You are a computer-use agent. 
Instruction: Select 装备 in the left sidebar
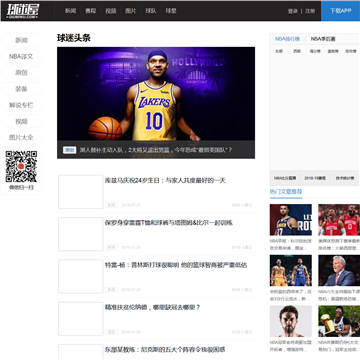pyautogui.click(x=21, y=89)
